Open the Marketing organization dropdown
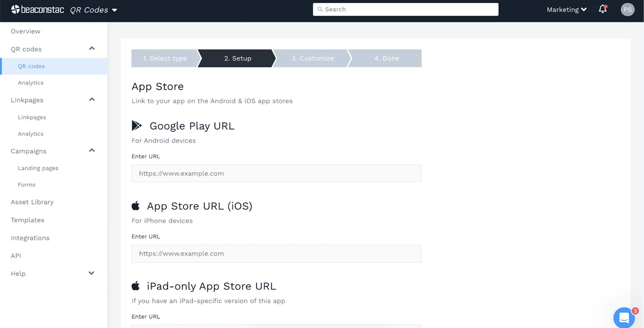The width and height of the screenshot is (644, 328). (566, 10)
